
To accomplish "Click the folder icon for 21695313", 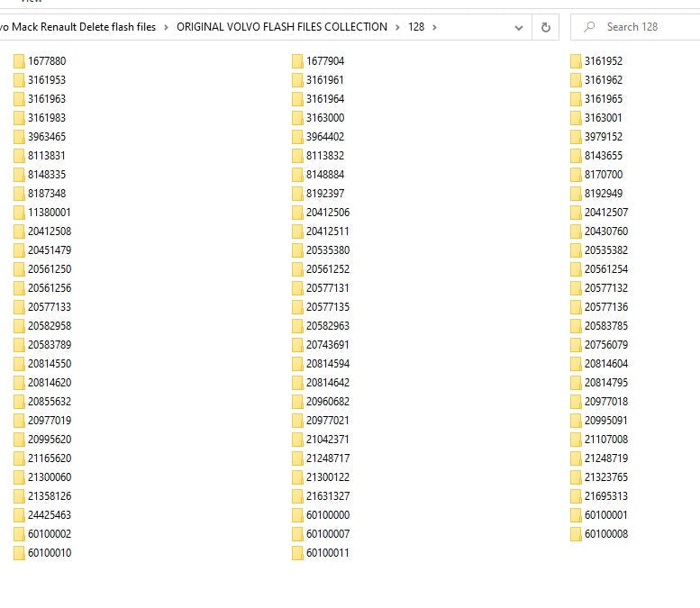I will pyautogui.click(x=576, y=496).
